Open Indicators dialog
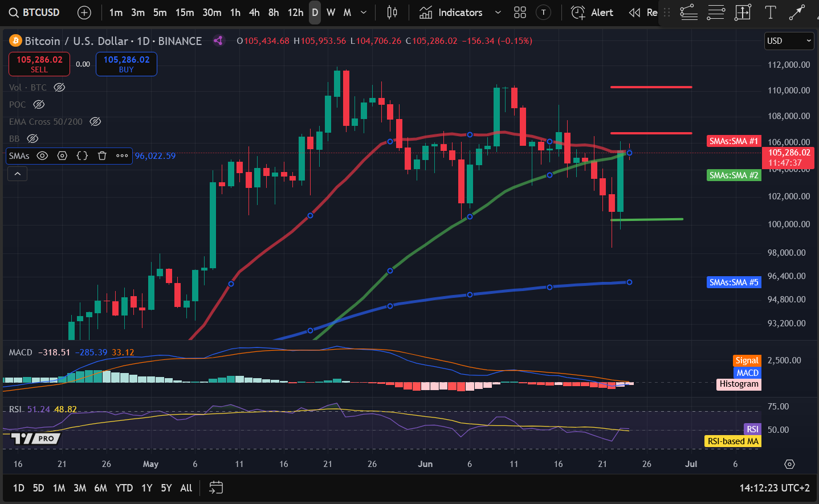 [451, 13]
